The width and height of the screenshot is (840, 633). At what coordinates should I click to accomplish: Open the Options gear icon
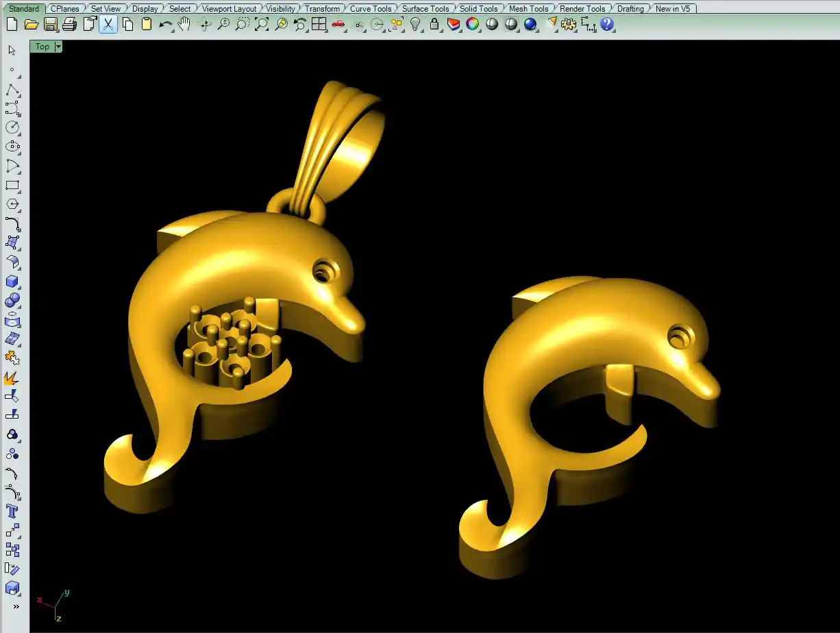(x=568, y=25)
